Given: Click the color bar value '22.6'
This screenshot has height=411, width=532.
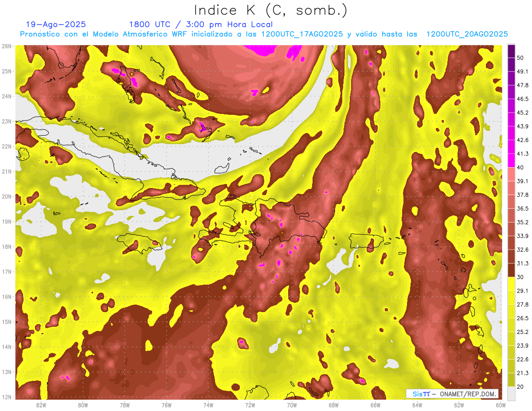Looking at the screenshot, I should [523, 359].
